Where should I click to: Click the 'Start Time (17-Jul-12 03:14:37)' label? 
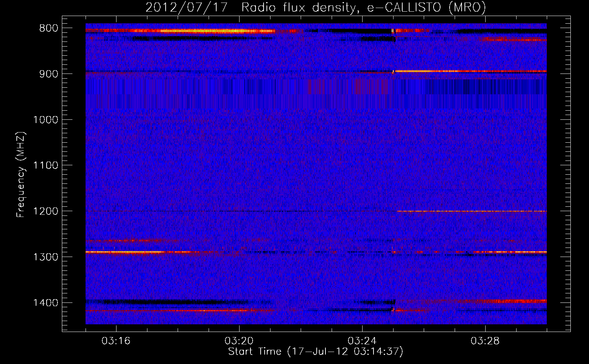pyautogui.click(x=316, y=352)
